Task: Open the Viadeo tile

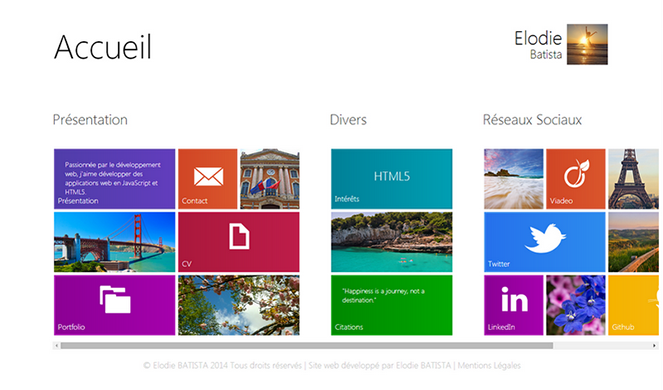Action: click(576, 179)
